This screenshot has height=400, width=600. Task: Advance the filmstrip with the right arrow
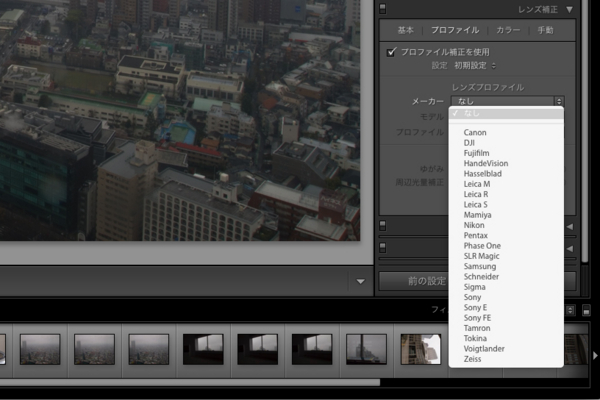(x=595, y=356)
